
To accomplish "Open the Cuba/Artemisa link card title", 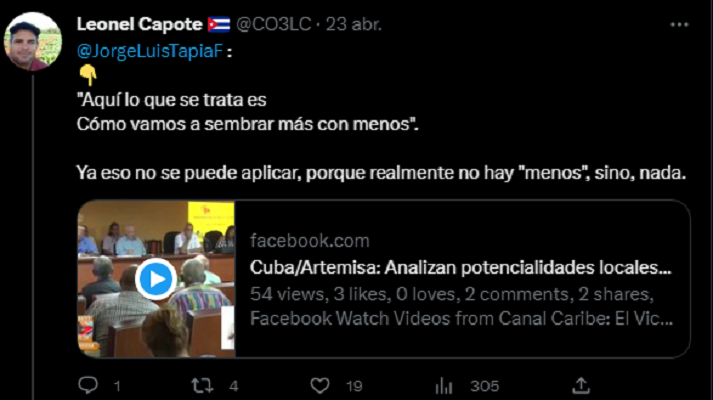I will click(x=461, y=268).
